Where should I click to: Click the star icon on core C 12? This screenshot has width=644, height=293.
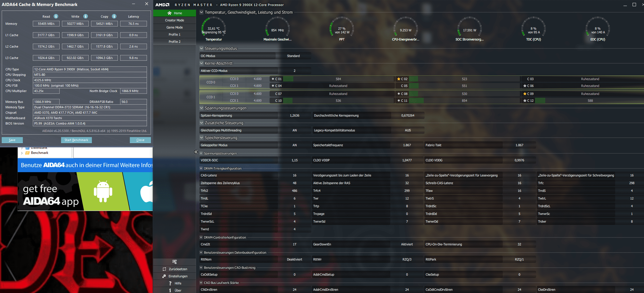[525, 101]
